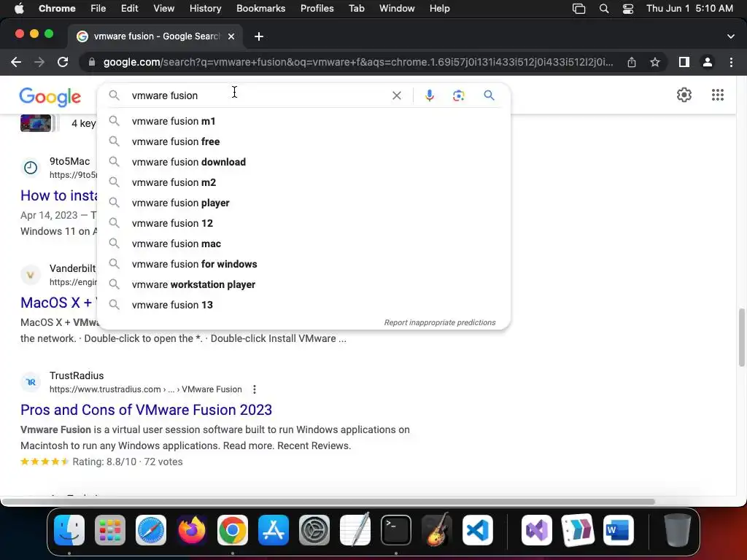Viewport: 747px width, 560px height.
Task: Select the vmware fusion tab
Action: pyautogui.click(x=156, y=36)
